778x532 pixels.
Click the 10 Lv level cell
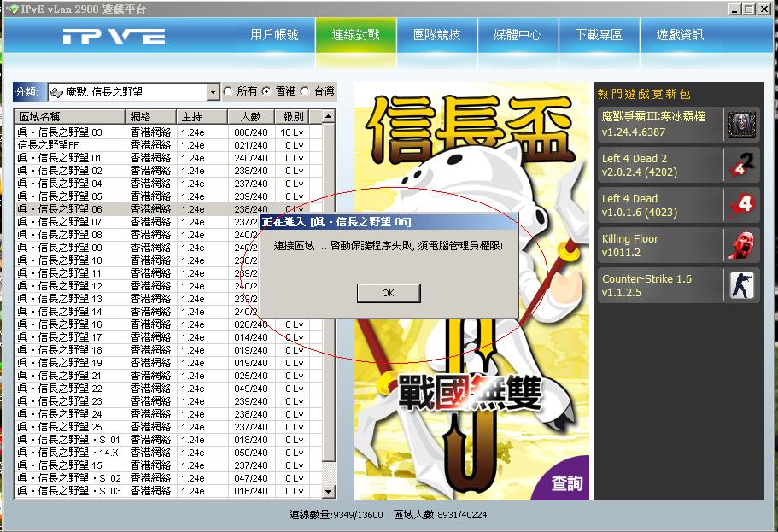[x=292, y=132]
